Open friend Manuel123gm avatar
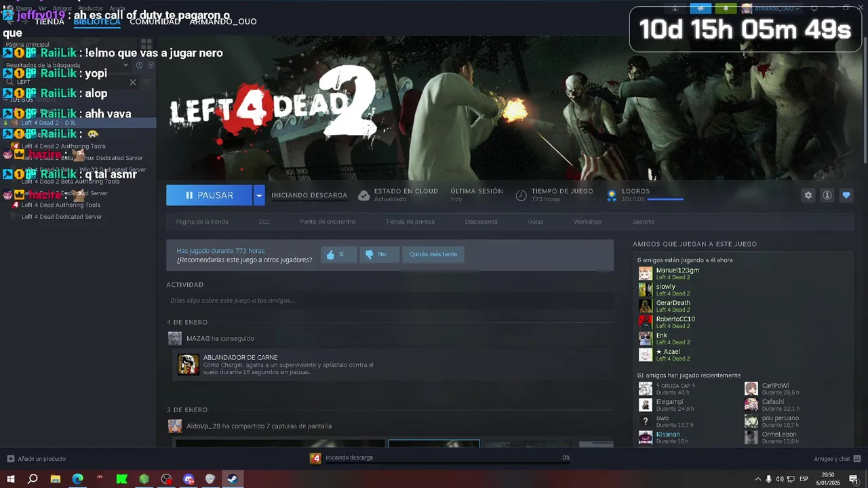The height and width of the screenshot is (488, 868). click(646, 274)
